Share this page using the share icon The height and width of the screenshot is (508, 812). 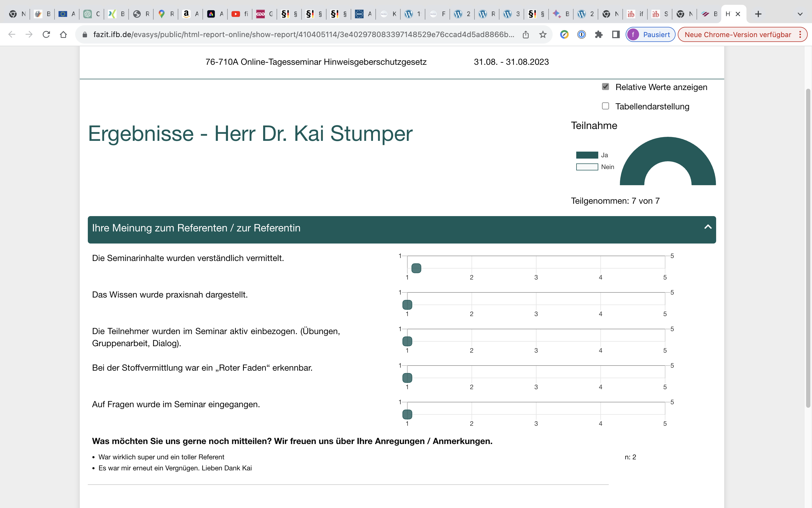pos(526,35)
